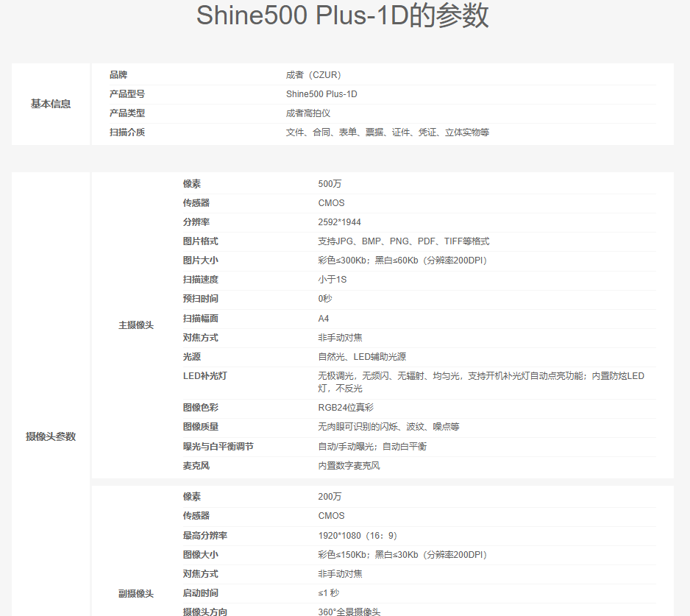Select the 内置数字麦克风 microphone value

pos(349,466)
